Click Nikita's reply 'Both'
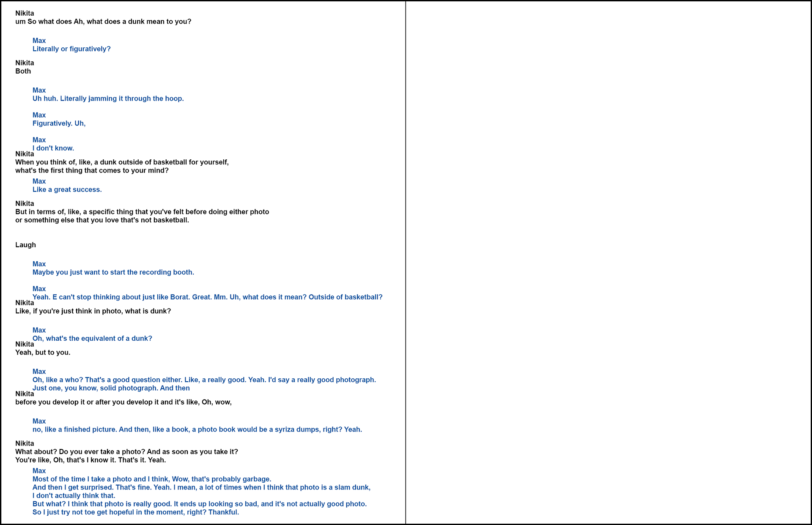This screenshot has height=525, width=812. 23,71
